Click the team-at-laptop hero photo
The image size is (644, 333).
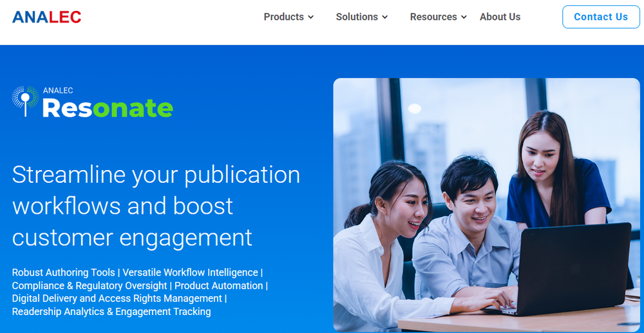(487, 204)
